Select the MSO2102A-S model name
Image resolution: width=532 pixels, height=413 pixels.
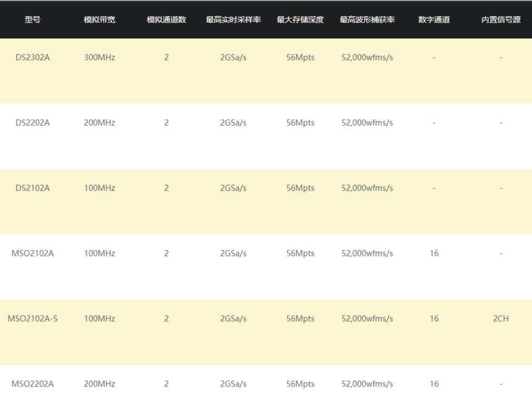33,319
